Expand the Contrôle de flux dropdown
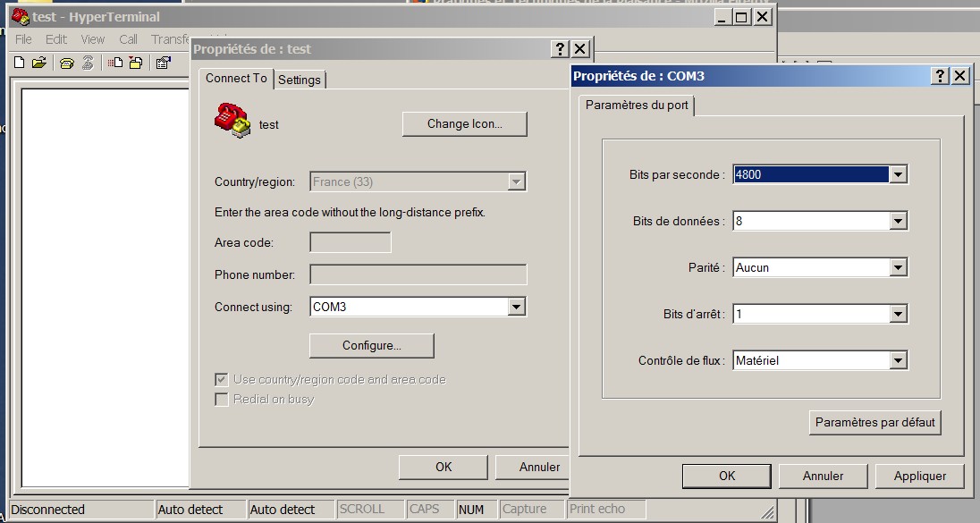Viewport: 980px width, 523px height. [898, 360]
